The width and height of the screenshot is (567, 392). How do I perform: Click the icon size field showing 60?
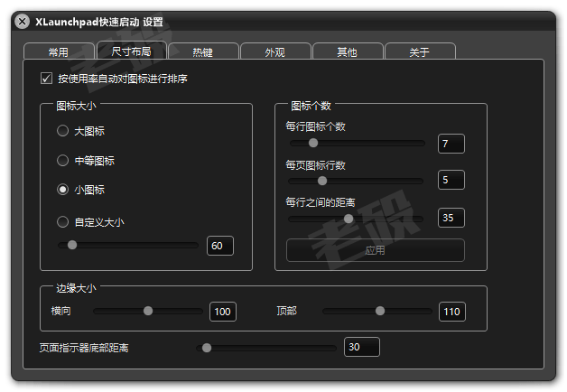pos(220,246)
